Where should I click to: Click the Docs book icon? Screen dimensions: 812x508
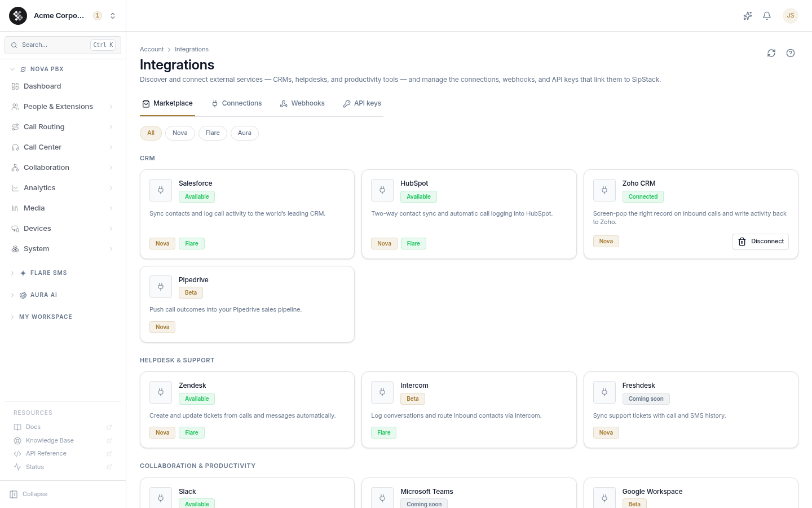(17, 427)
